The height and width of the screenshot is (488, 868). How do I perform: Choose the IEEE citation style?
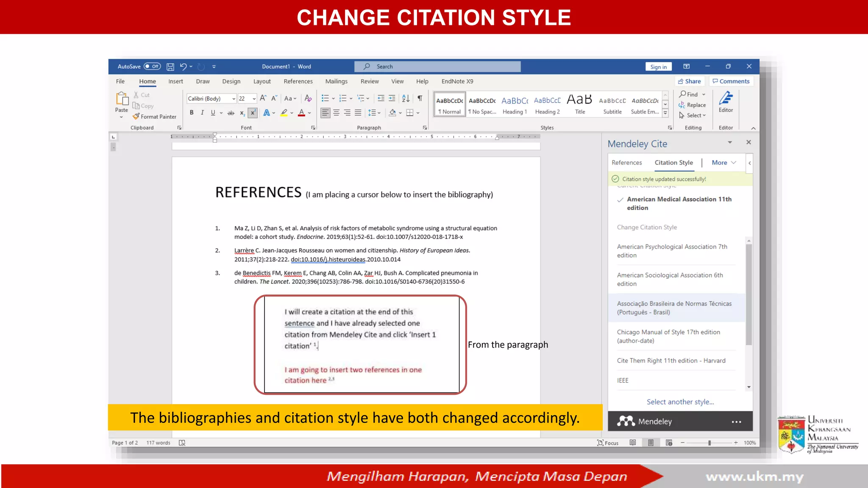676,380
